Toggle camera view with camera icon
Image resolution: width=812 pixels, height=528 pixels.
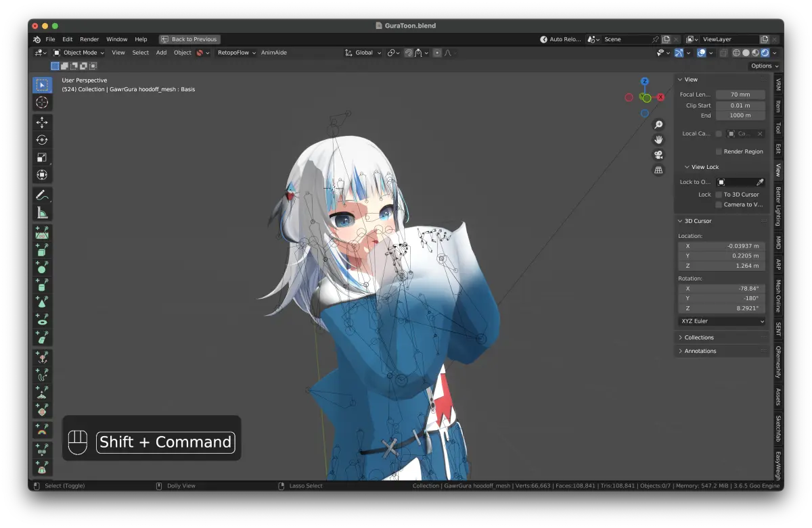[658, 155]
